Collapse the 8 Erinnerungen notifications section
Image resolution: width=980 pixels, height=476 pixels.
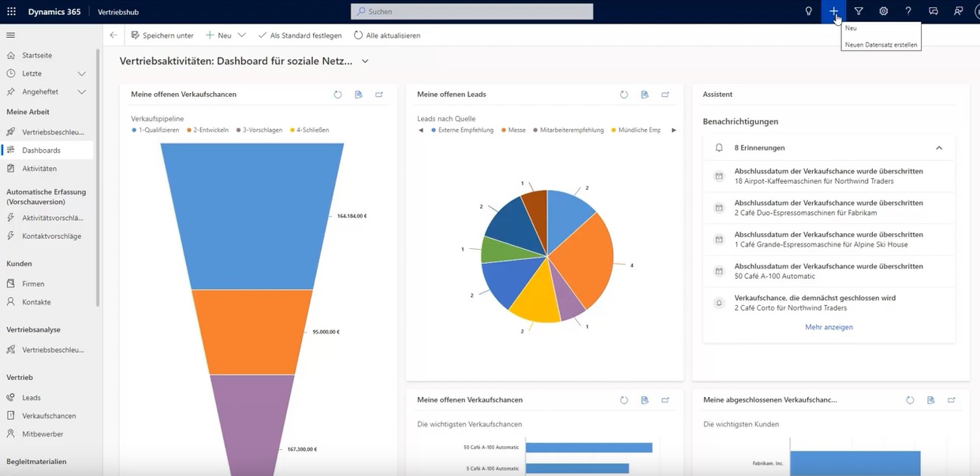click(x=938, y=147)
